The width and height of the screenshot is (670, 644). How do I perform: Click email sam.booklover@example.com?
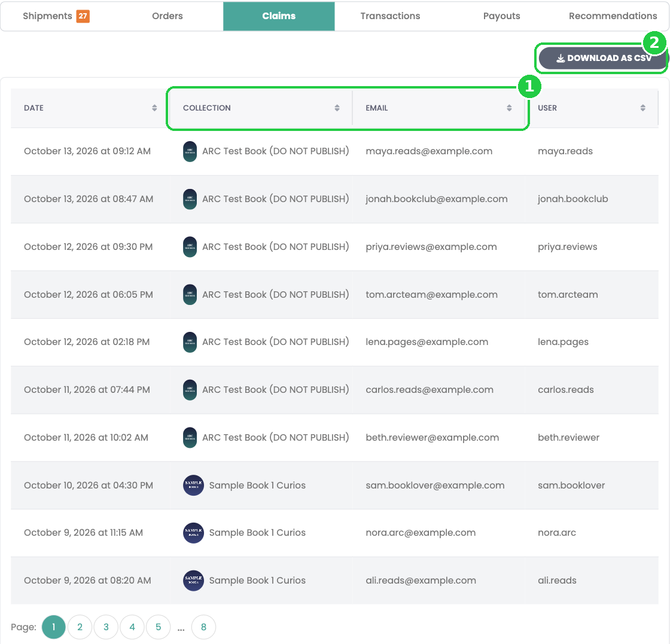click(435, 486)
